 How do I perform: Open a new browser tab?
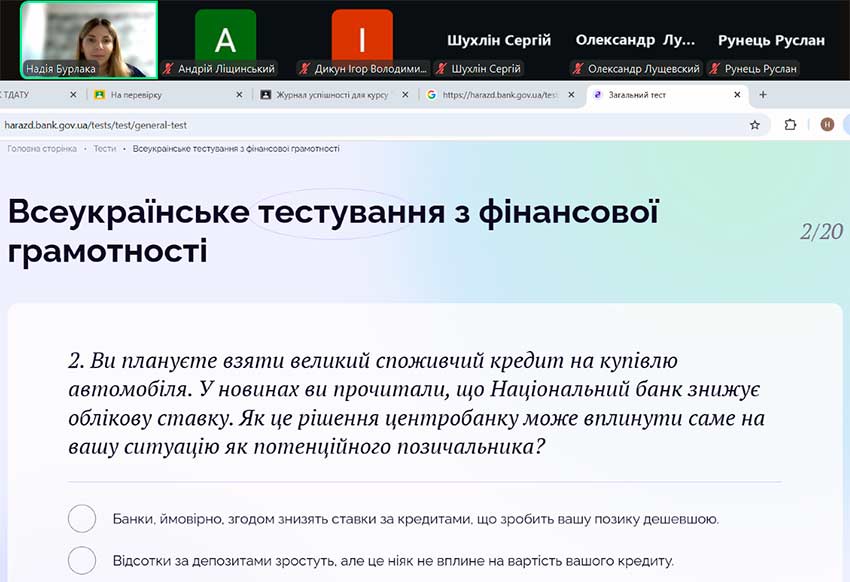click(763, 95)
